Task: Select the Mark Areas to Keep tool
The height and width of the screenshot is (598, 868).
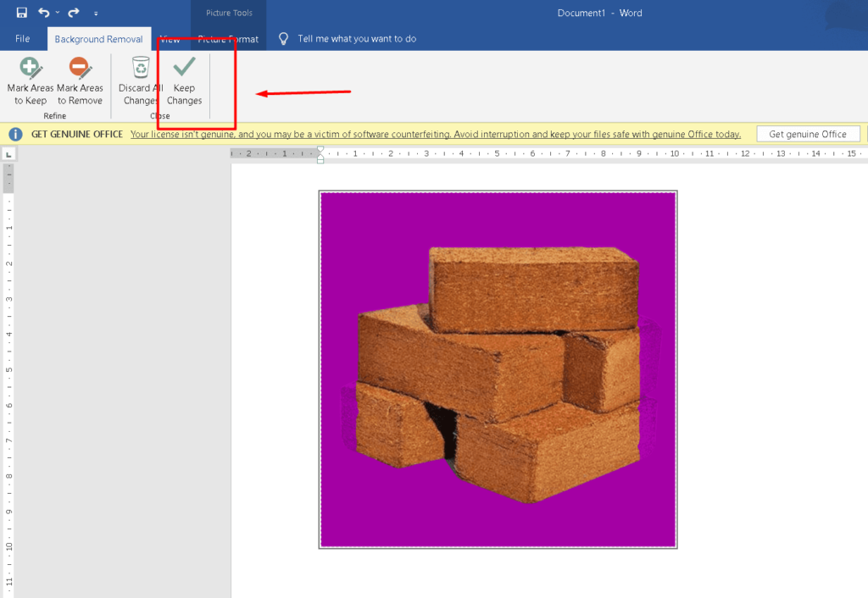Action: tap(31, 81)
